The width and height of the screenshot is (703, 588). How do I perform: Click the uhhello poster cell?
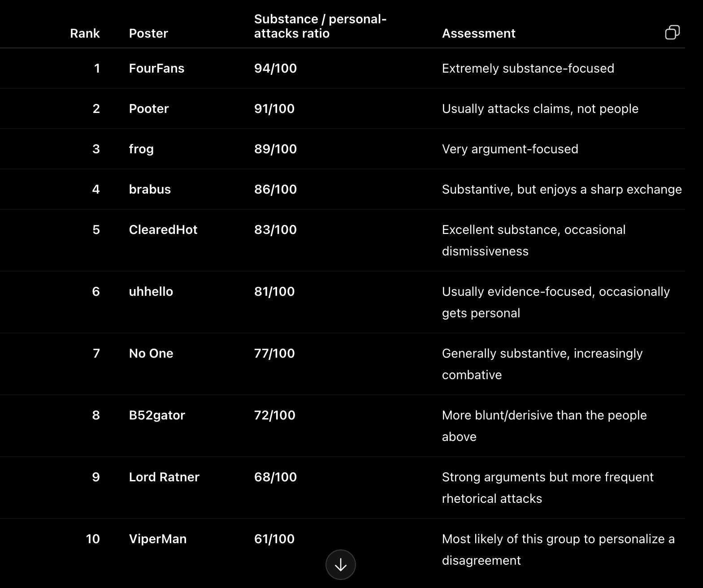point(151,291)
